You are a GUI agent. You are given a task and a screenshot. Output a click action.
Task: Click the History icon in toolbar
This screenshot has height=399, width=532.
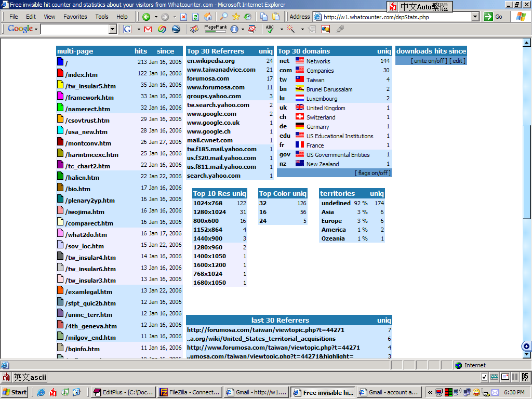(248, 17)
